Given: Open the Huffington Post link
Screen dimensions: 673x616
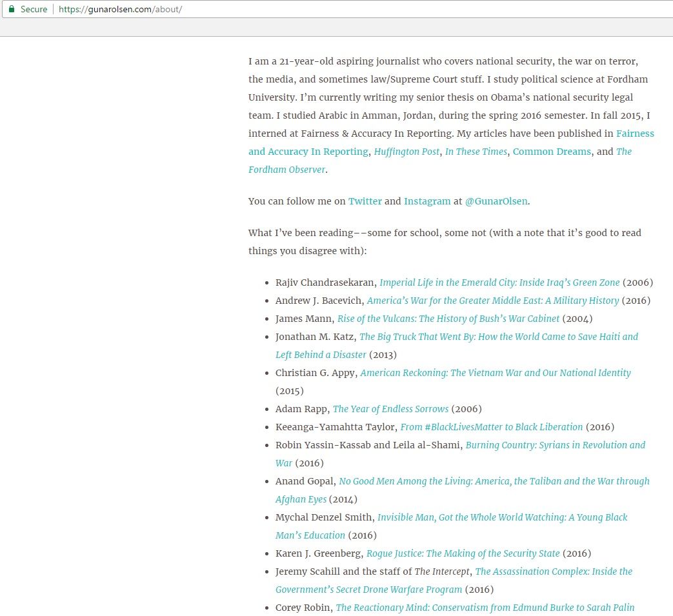Looking at the screenshot, I should click(x=407, y=152).
